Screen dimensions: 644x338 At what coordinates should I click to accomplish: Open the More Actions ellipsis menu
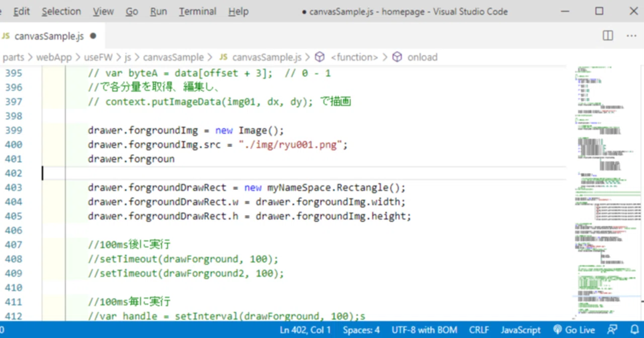click(x=631, y=36)
